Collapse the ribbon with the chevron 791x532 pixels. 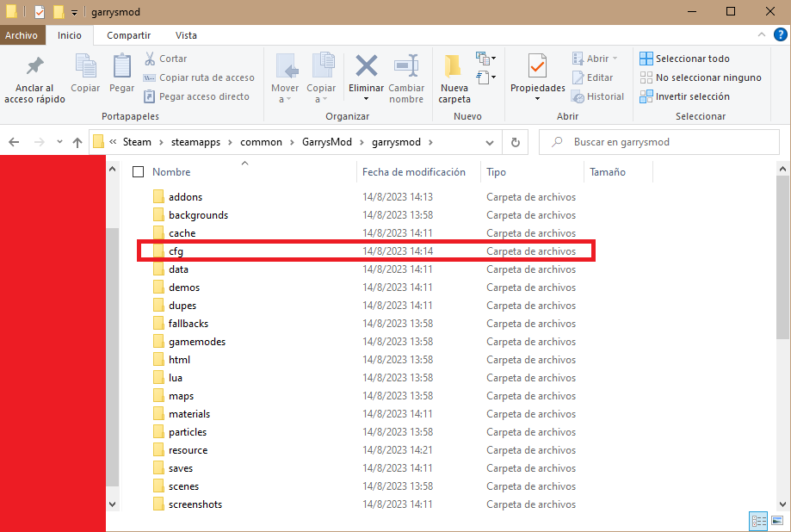coord(761,34)
